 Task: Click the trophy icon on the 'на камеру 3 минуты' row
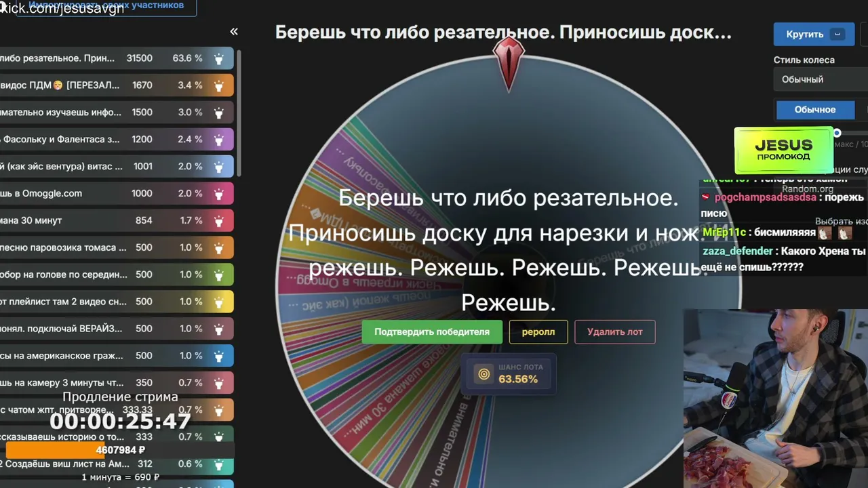[219, 383]
